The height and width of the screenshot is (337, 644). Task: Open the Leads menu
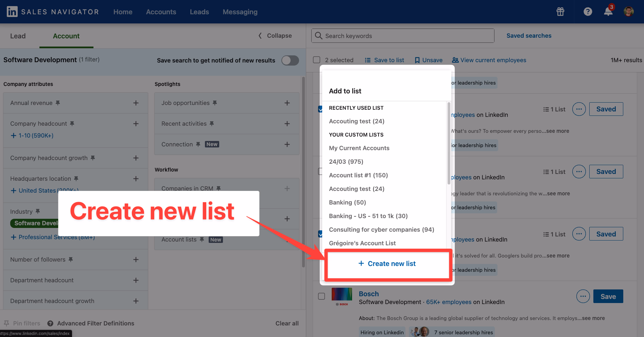coord(199,12)
